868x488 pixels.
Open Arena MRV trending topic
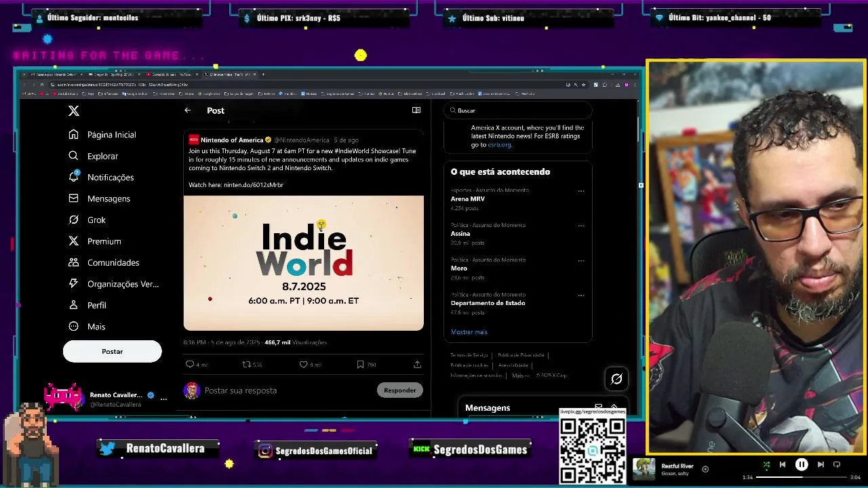click(x=468, y=199)
